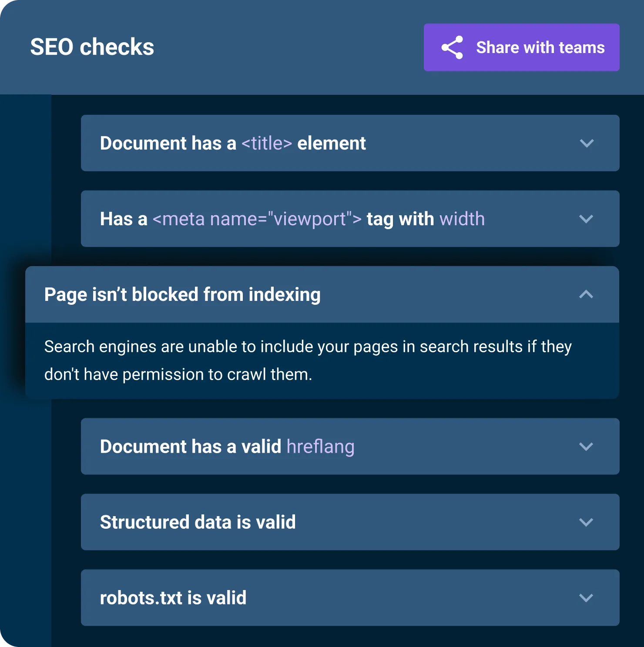Screen dimensions: 644x647
Task: Click the down chevron beside 'robots.txt is valid'
Action: 587,598
